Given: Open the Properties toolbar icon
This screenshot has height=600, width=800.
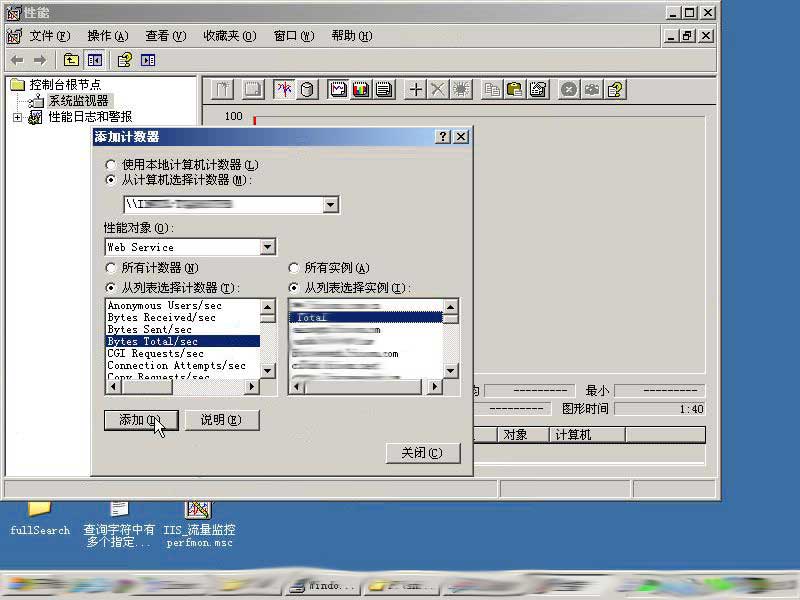Looking at the screenshot, I should tap(538, 90).
